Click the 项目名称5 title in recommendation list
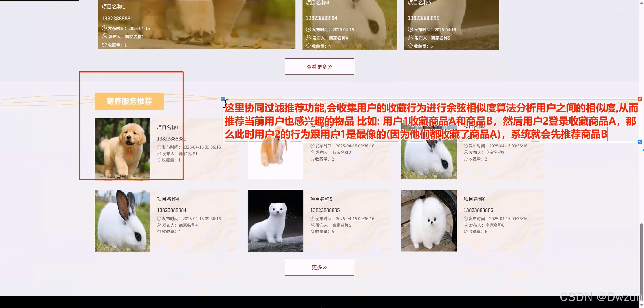Viewport: 644px width, 308px height. click(321, 199)
